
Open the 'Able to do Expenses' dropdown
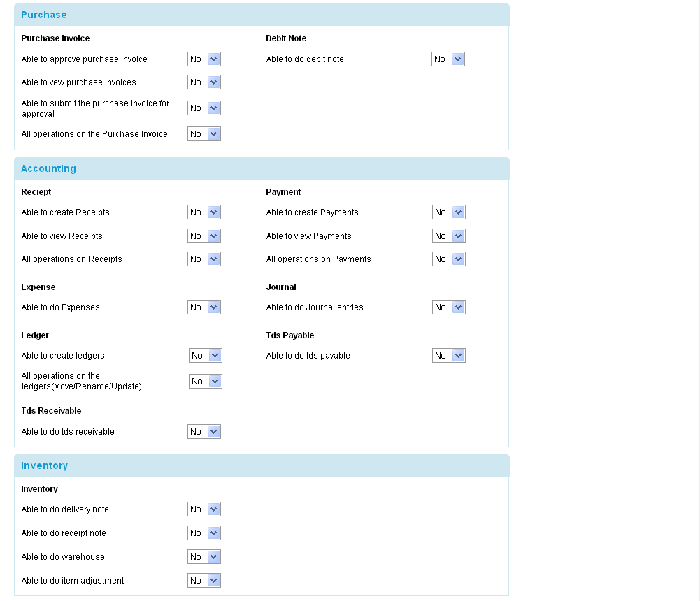click(x=203, y=307)
